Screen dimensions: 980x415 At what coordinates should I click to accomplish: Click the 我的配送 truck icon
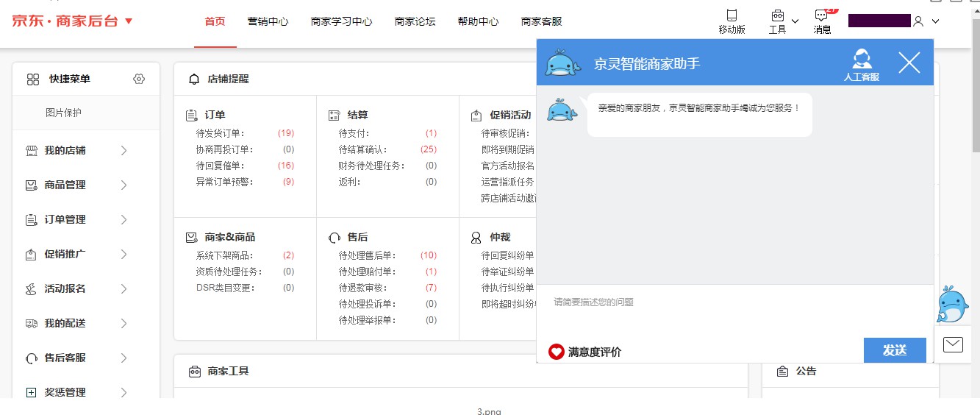31,323
